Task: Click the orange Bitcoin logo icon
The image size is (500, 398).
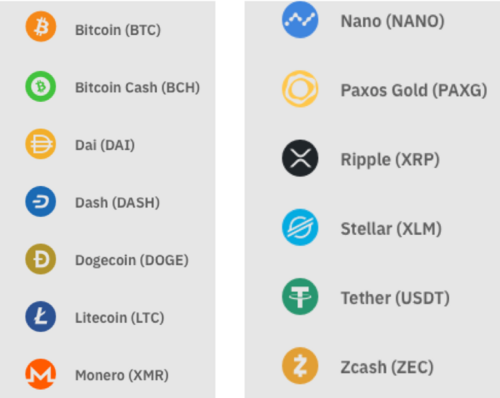Action: coord(41,26)
